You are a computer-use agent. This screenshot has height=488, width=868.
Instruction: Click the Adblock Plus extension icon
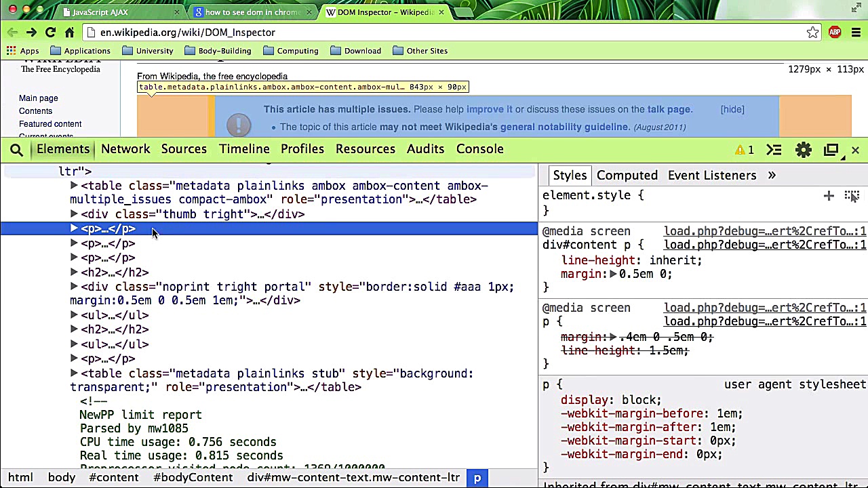835,33
